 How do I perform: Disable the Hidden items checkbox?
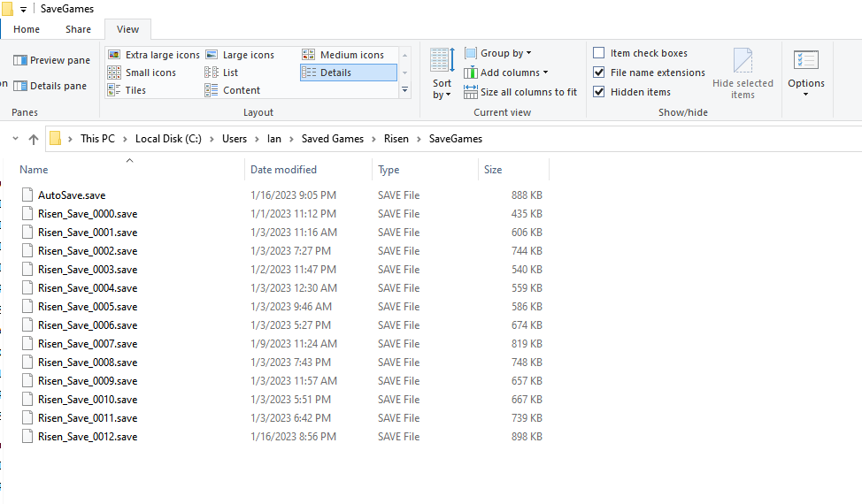coord(599,92)
